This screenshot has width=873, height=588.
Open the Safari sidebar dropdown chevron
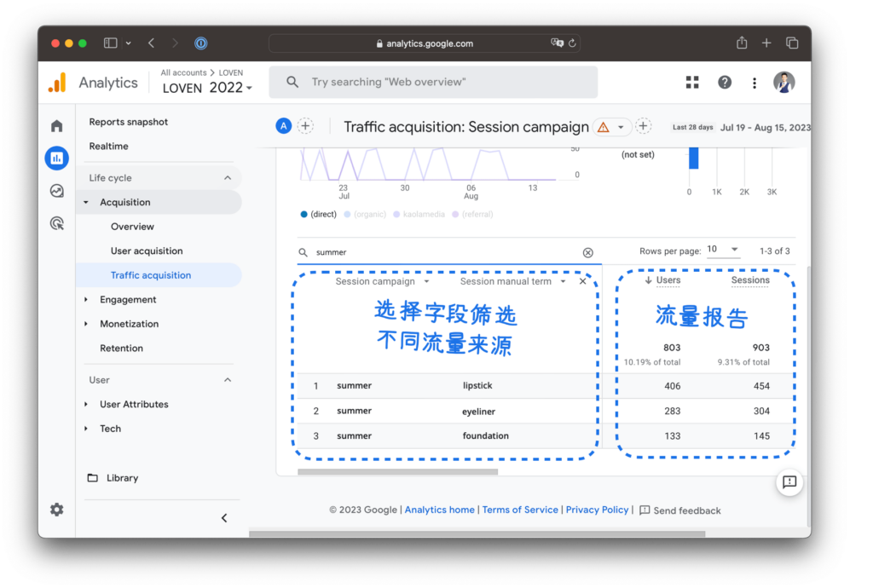129,43
